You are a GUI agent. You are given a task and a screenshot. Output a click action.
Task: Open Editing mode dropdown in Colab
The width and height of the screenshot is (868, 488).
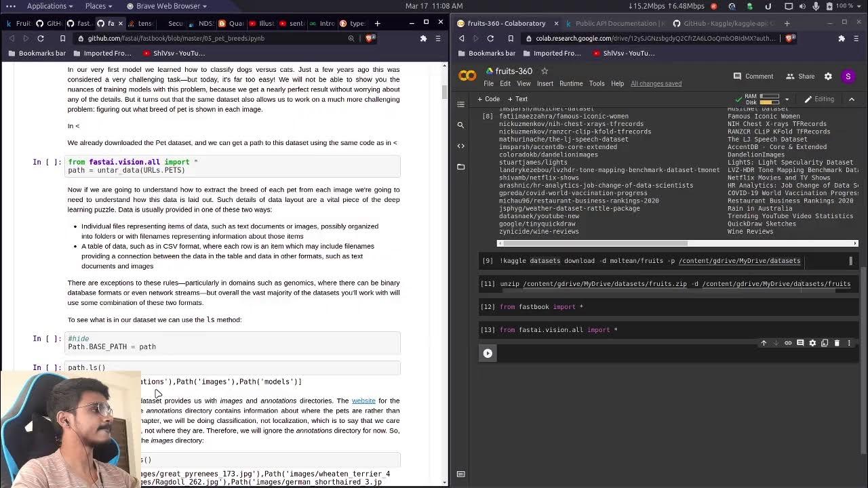click(x=819, y=99)
